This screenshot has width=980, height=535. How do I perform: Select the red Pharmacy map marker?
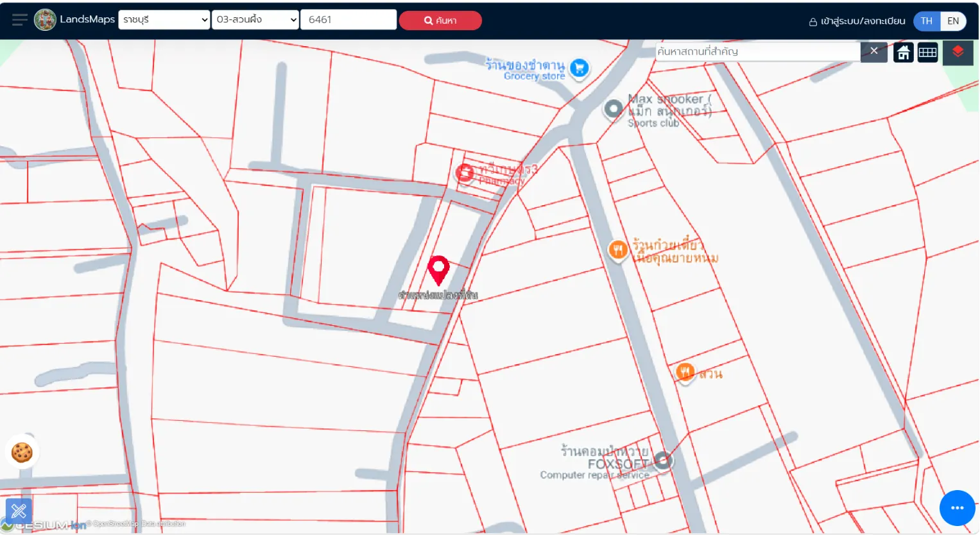click(x=465, y=173)
